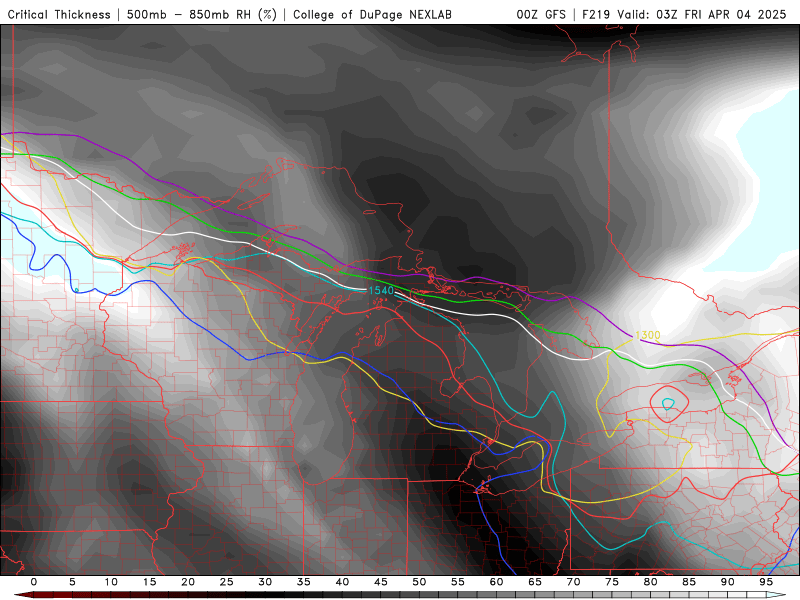Click the "75" tick on the RH color scale
800x600 pixels.
pyautogui.click(x=612, y=582)
